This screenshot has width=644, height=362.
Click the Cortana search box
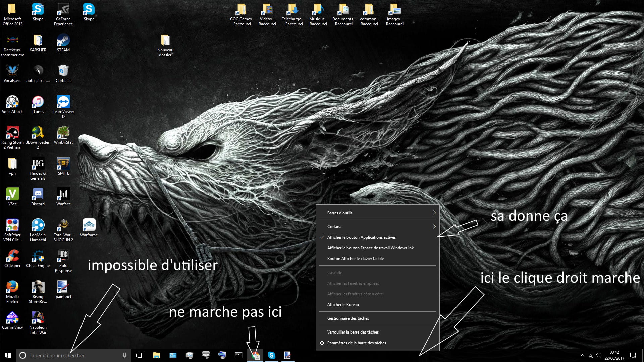coord(74,355)
